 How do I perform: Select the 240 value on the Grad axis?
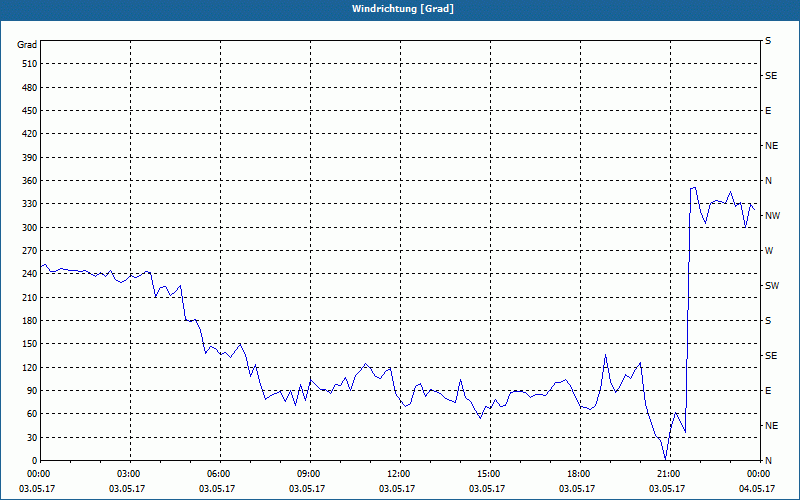pos(29,274)
